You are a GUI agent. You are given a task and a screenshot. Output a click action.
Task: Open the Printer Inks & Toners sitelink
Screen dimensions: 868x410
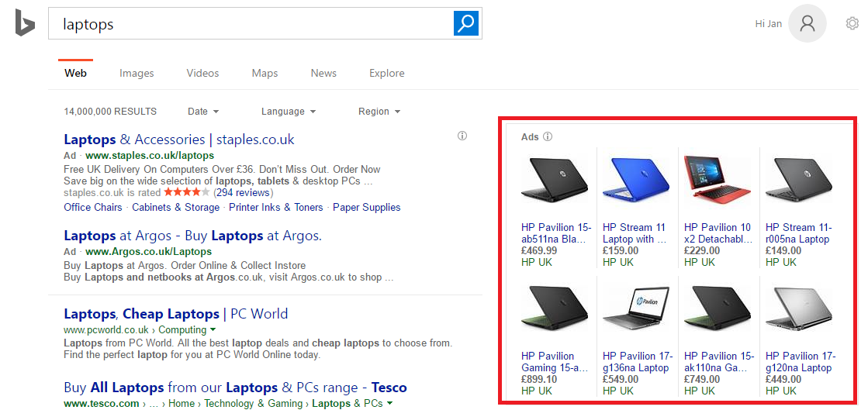275,208
